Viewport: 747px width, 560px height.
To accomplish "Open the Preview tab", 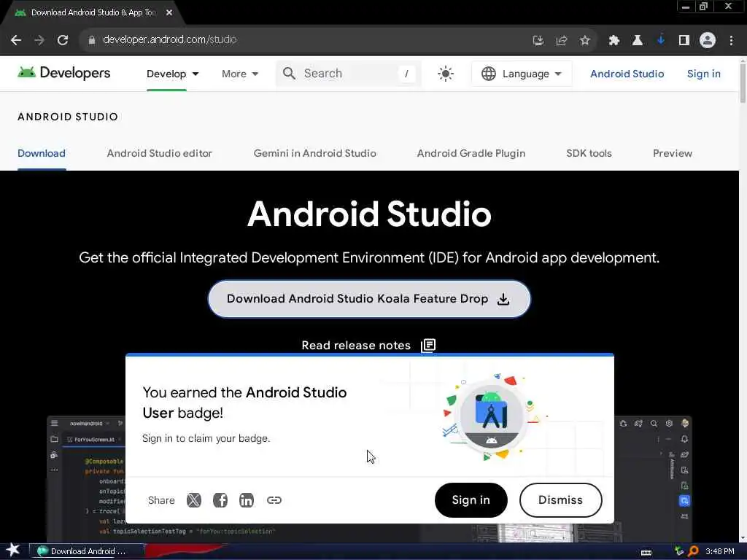I will 672,153.
